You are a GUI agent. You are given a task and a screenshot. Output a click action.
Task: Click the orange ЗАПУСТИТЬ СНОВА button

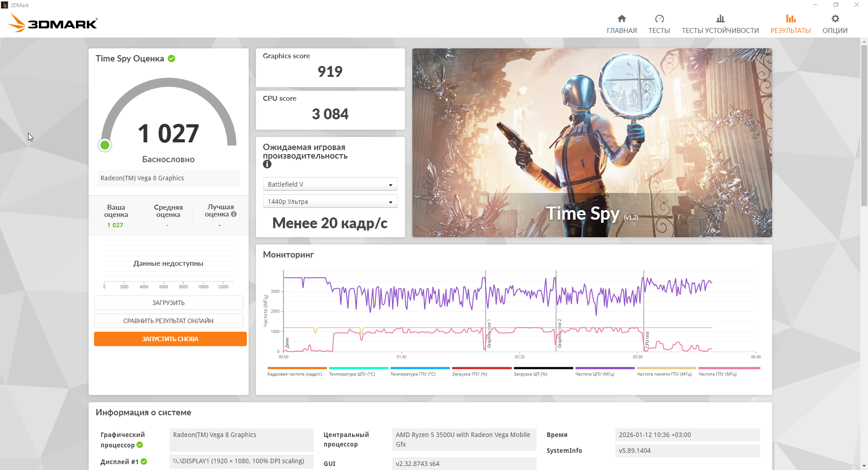170,339
